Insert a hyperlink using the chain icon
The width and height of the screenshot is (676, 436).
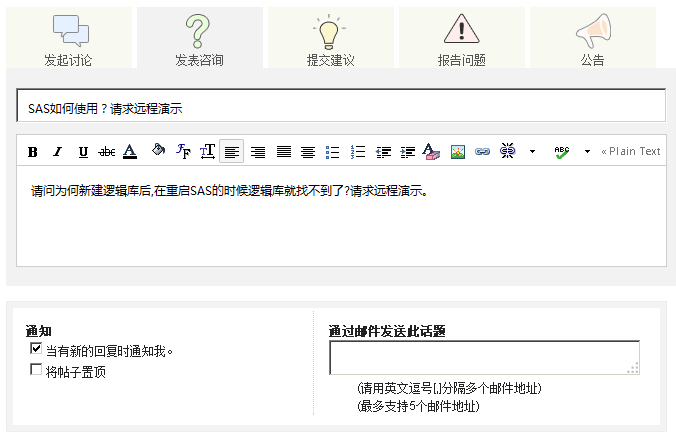[x=482, y=152]
